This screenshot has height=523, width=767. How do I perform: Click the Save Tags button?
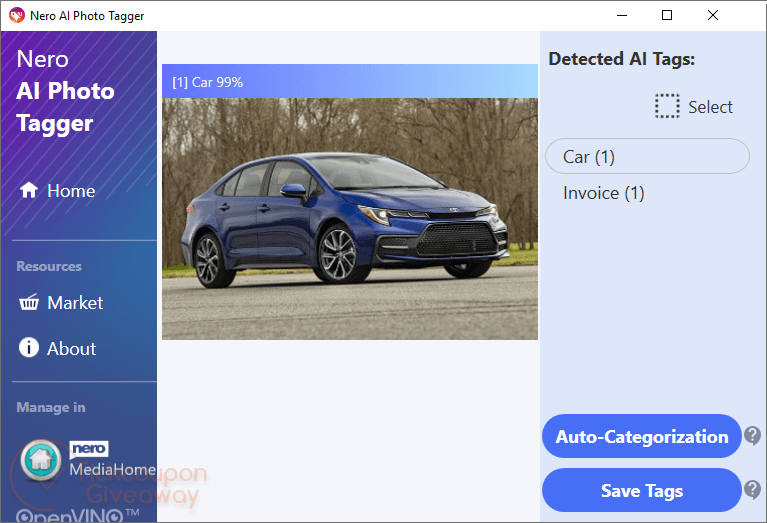tap(642, 490)
